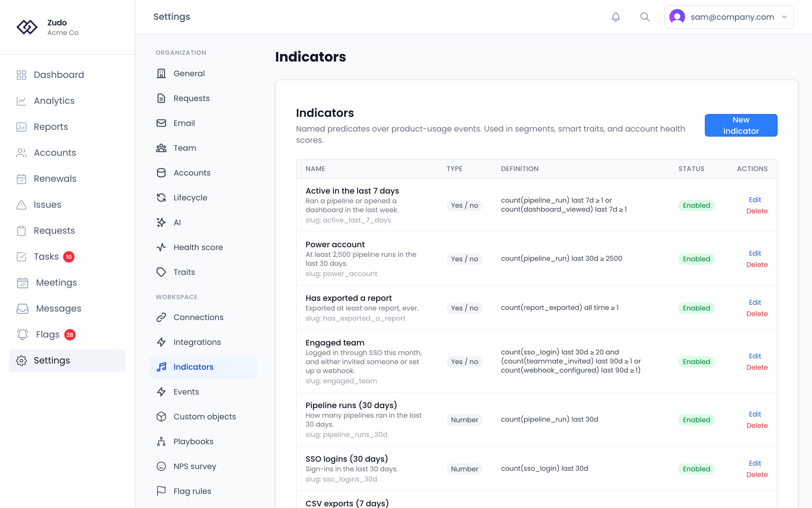The width and height of the screenshot is (812, 508).
Task: Click the Custom objects cube icon
Action: 161,417
